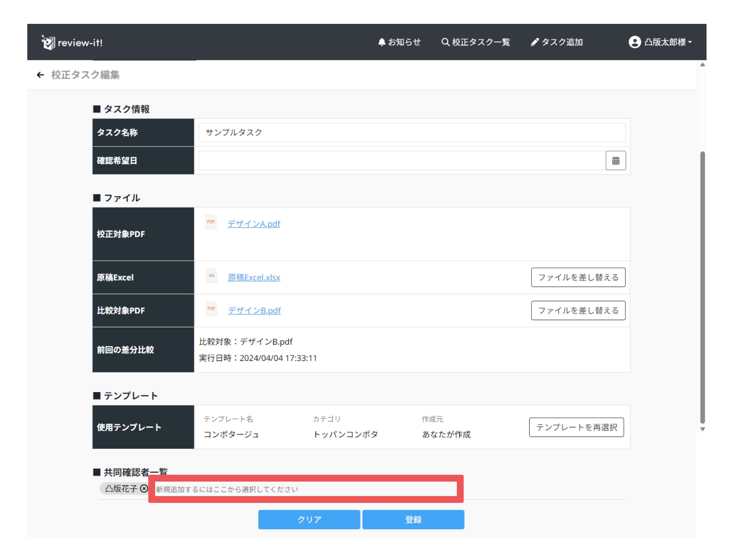Open the 原稿Excel.xlsx file link
The image size is (733, 560).
tap(254, 277)
